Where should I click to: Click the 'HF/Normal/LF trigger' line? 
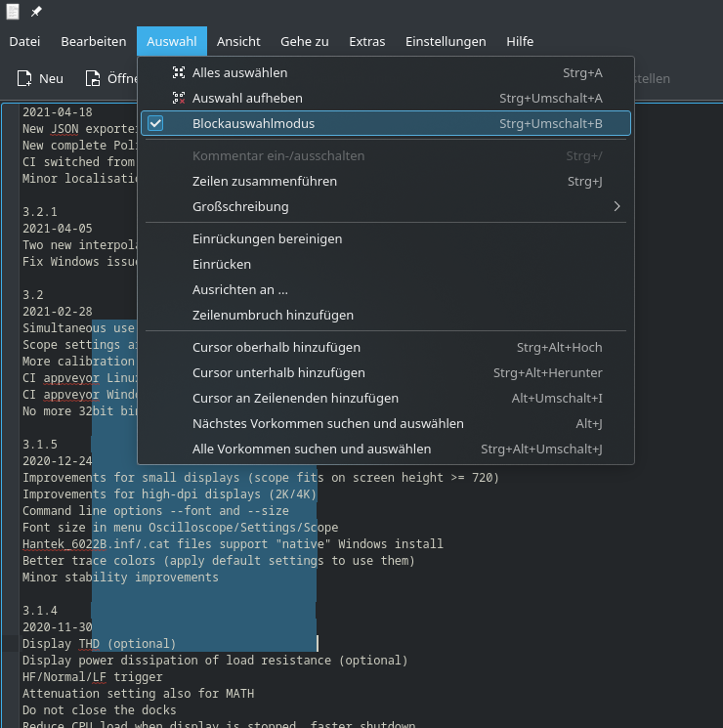click(x=93, y=677)
